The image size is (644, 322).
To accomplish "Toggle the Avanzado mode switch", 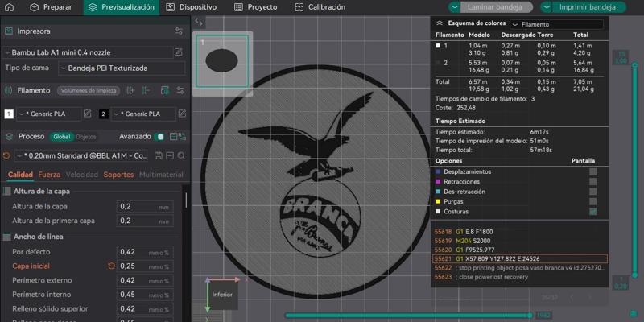I will [159, 137].
